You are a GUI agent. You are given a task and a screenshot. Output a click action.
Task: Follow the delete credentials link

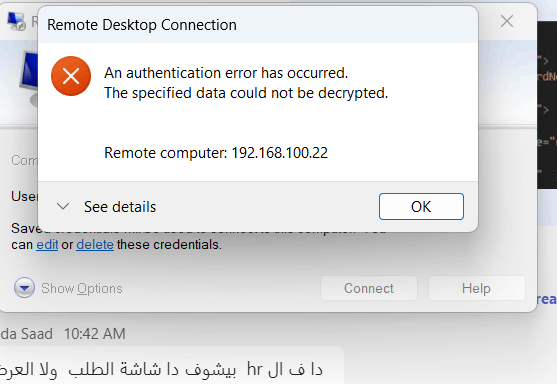(x=95, y=245)
